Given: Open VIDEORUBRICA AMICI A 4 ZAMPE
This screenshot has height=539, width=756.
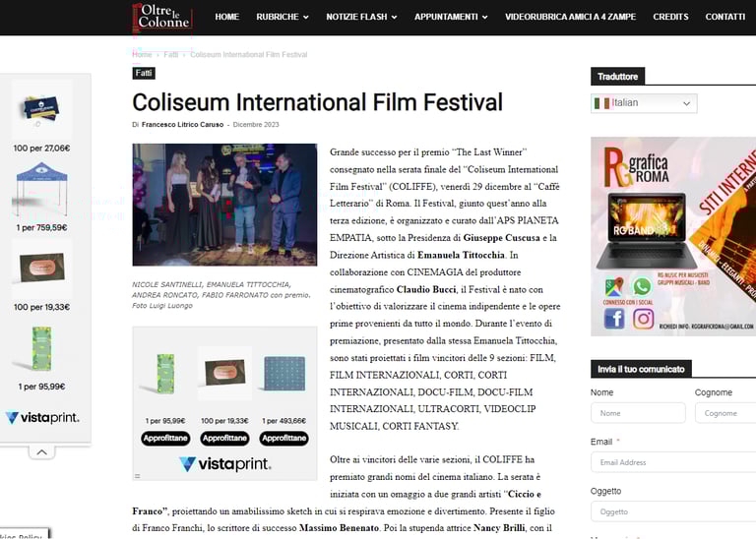Looking at the screenshot, I should point(570,17).
